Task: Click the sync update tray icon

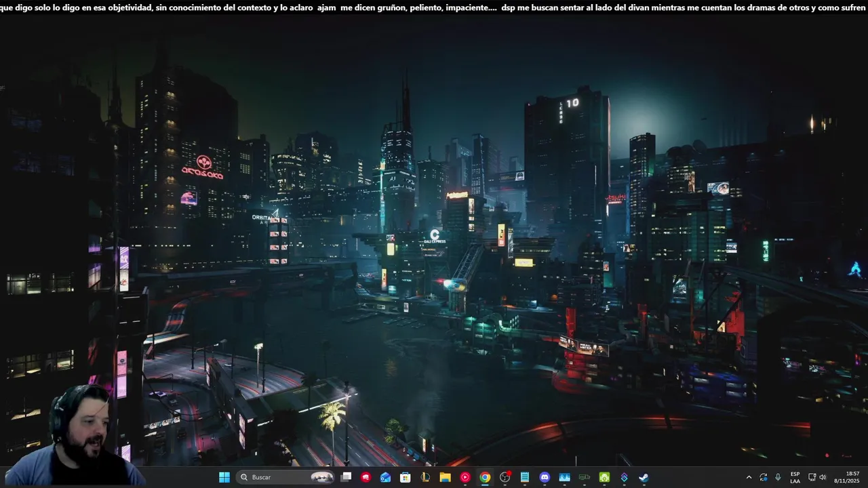Action: click(x=764, y=477)
